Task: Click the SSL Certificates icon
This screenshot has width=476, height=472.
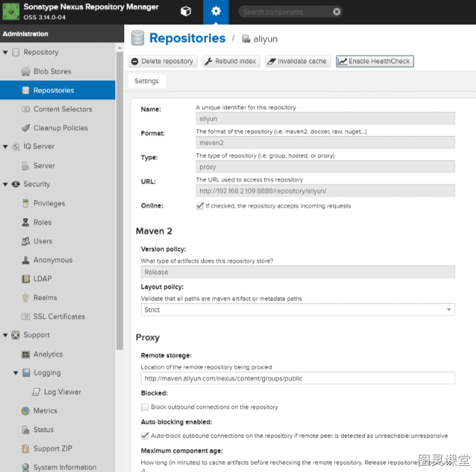Action: point(25,316)
